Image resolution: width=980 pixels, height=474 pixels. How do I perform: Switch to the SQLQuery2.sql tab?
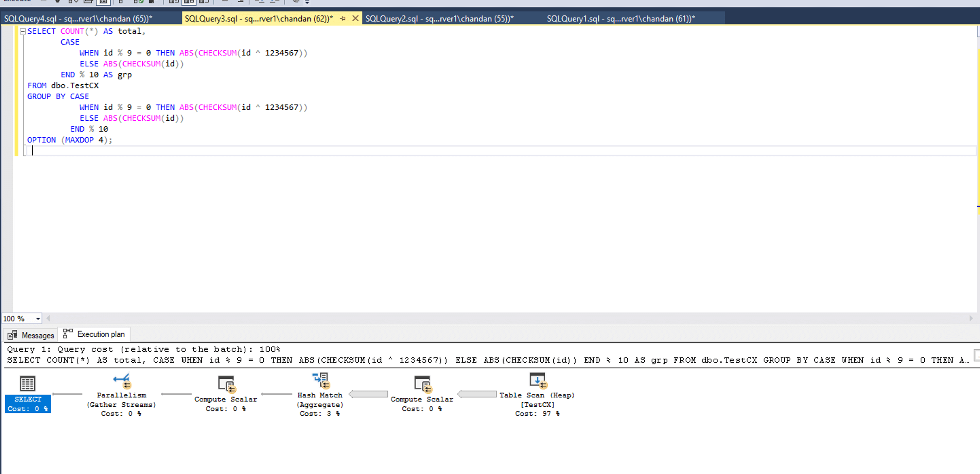pyautogui.click(x=439, y=19)
